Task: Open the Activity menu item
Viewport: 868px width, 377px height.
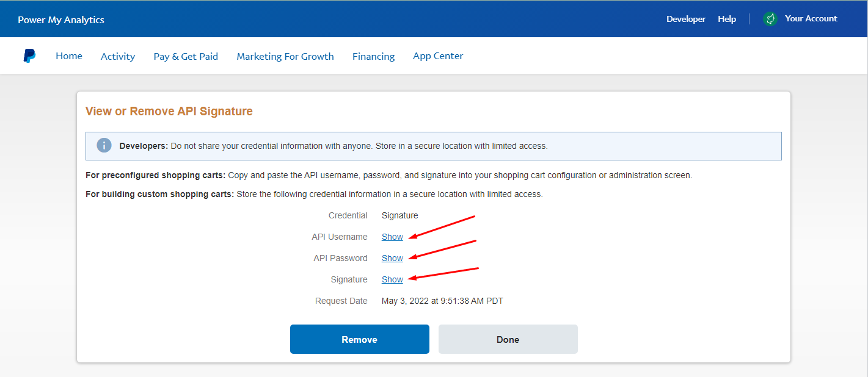Action: (118, 56)
